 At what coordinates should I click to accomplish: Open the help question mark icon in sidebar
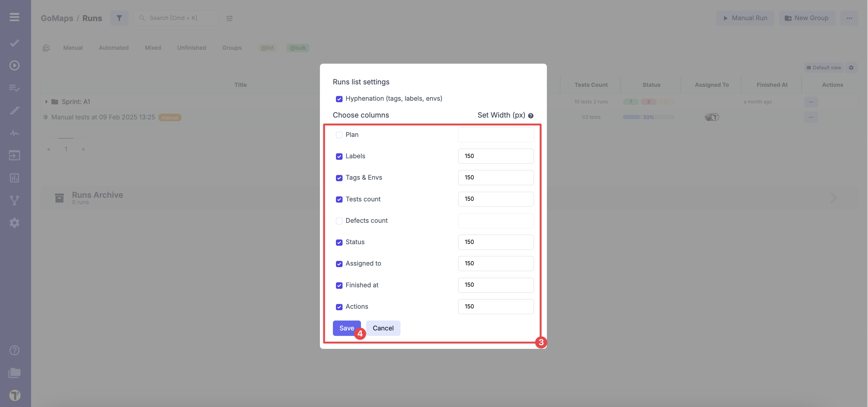[14, 350]
